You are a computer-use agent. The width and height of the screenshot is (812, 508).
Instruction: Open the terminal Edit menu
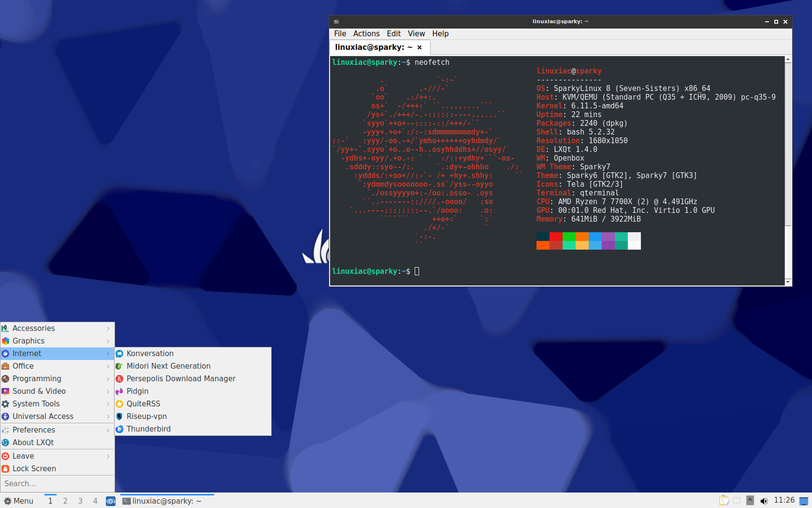(394, 34)
